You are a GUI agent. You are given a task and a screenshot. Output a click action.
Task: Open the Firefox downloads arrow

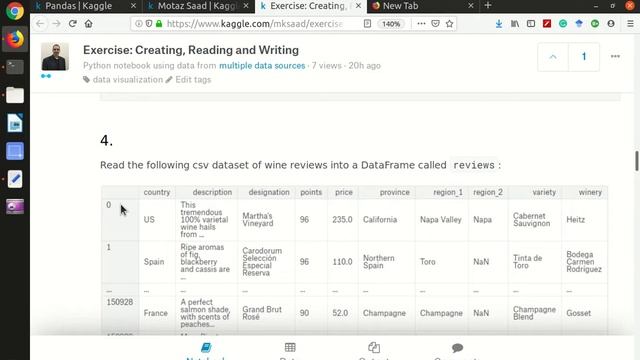click(499, 24)
